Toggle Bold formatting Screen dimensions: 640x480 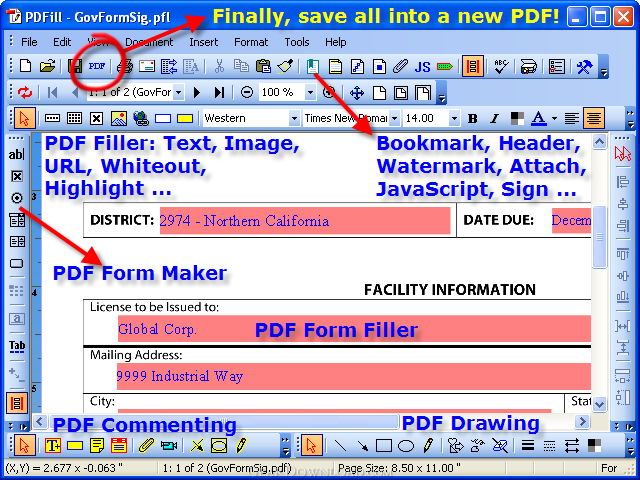pyautogui.click(x=473, y=118)
